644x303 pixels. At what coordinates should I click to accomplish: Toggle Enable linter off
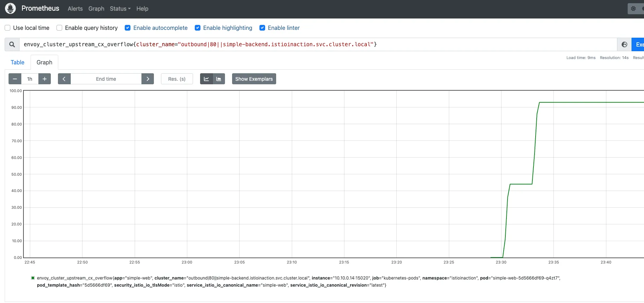coord(262,28)
